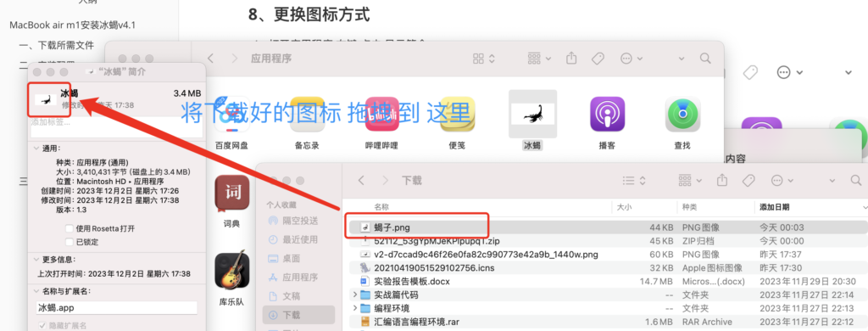Go forward in the 下载 window

pyautogui.click(x=386, y=180)
